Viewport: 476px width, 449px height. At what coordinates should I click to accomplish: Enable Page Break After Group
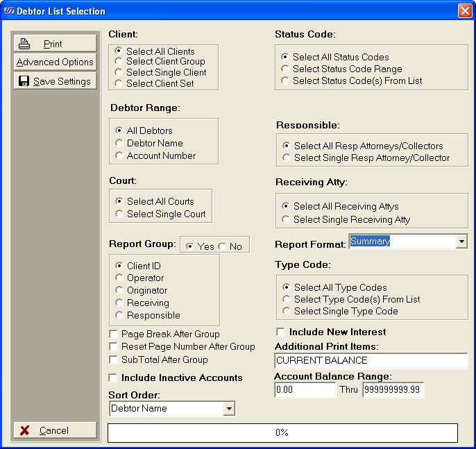(x=113, y=334)
